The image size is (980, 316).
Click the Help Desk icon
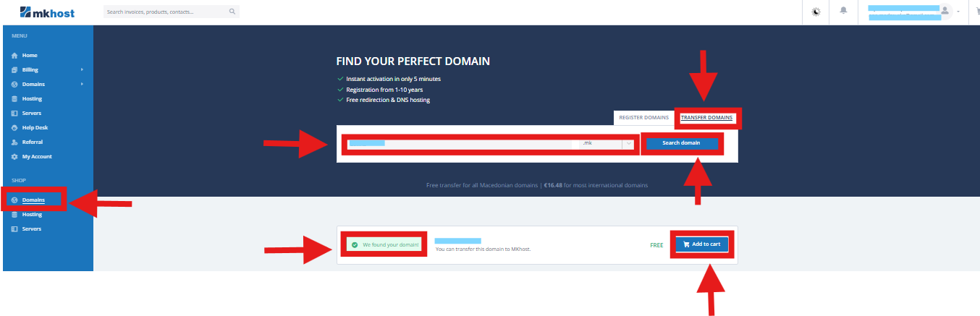[14, 128]
